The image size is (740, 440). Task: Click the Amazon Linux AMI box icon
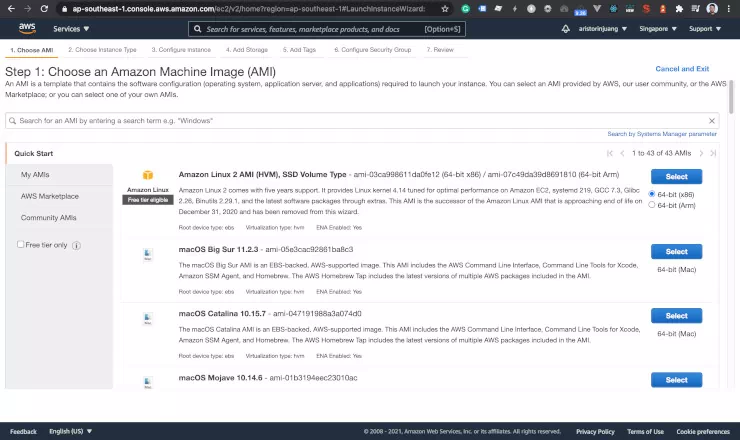148,175
